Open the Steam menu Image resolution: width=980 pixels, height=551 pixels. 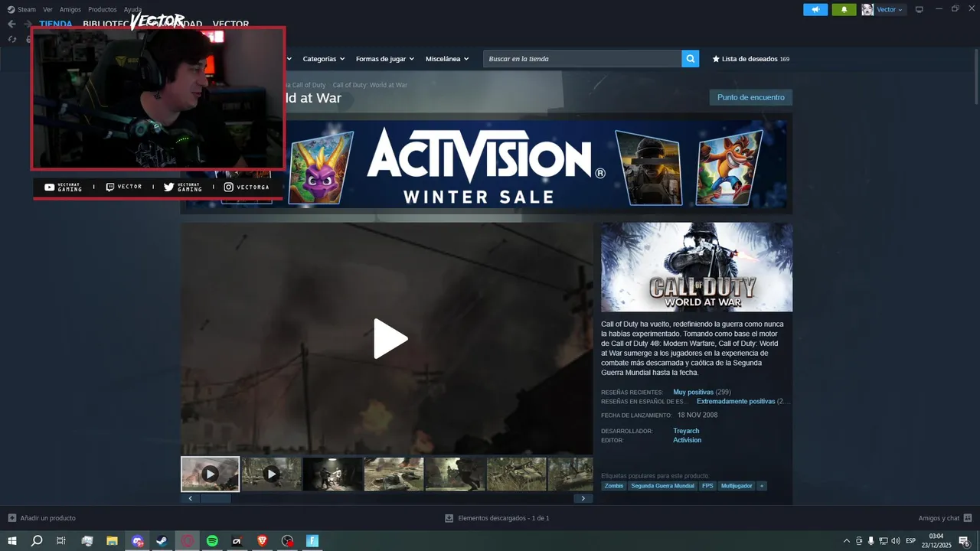coord(27,9)
